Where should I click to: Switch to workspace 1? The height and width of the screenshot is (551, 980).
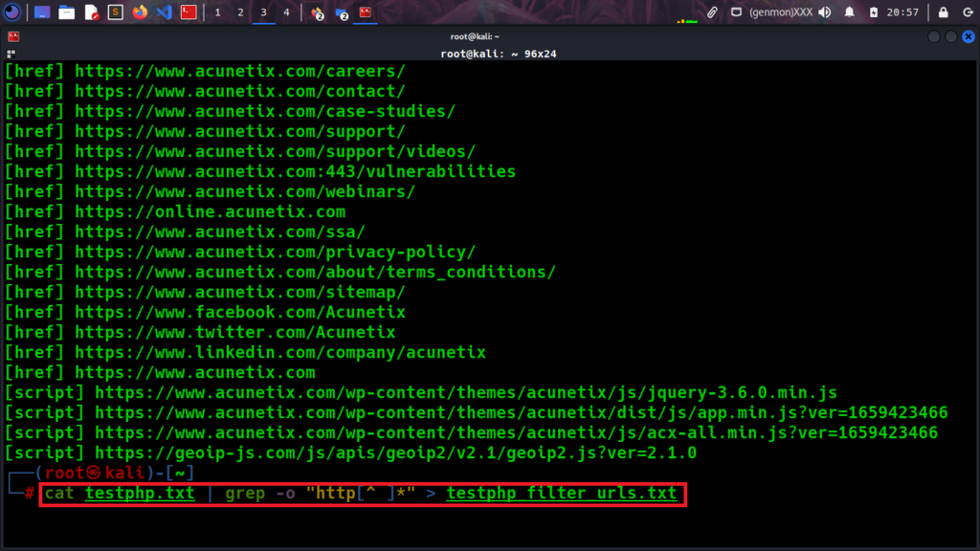coord(217,12)
